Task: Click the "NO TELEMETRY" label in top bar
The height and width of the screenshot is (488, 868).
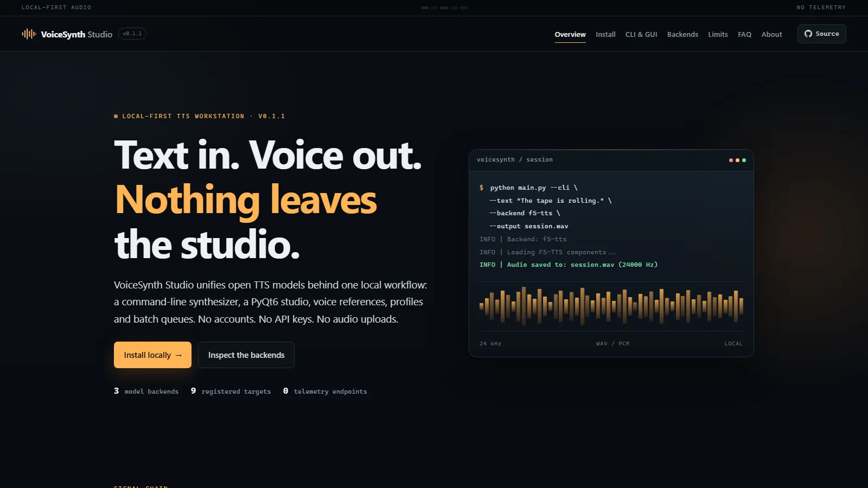Action: (x=821, y=8)
